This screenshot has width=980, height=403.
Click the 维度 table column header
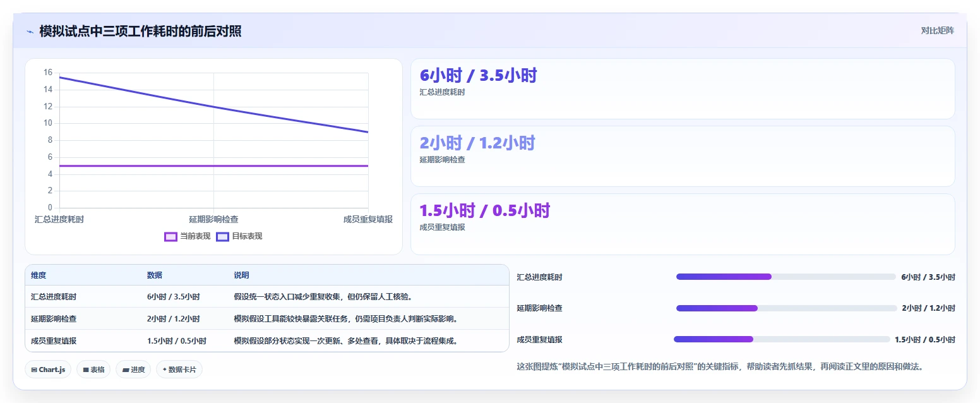tap(39, 275)
